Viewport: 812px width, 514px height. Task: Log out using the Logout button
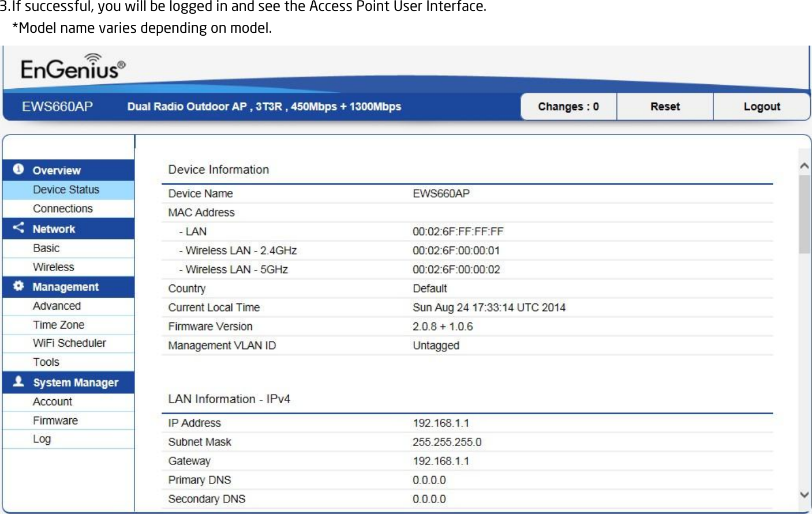click(x=762, y=107)
